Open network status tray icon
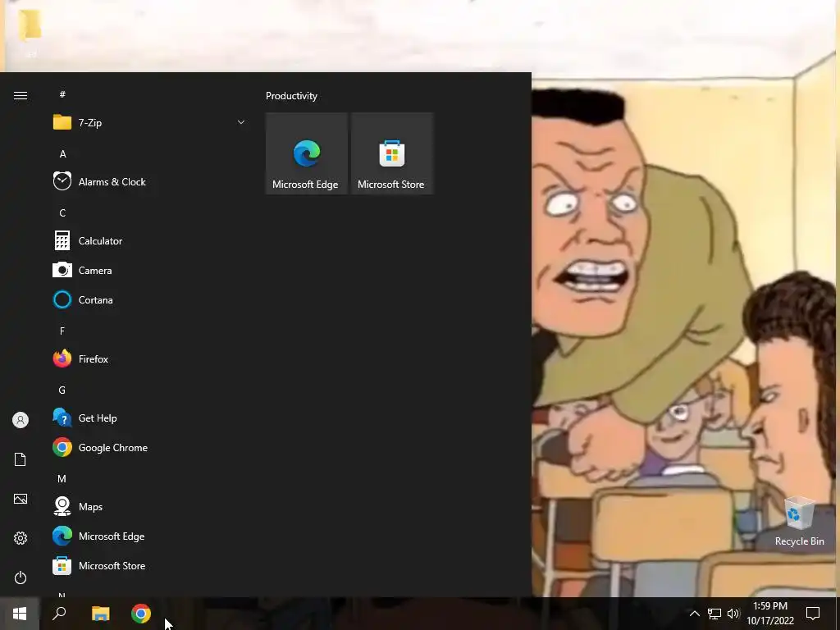840x630 pixels. (x=714, y=614)
